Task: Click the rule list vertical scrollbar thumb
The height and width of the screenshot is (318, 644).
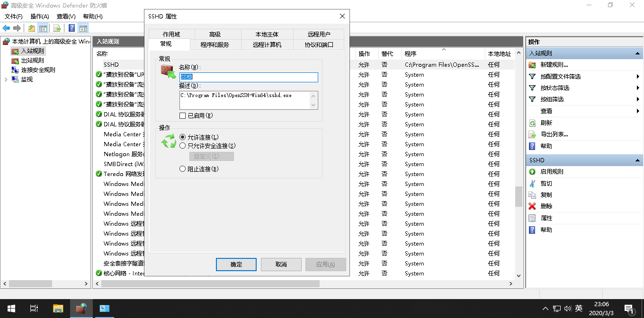Action: click(519, 196)
